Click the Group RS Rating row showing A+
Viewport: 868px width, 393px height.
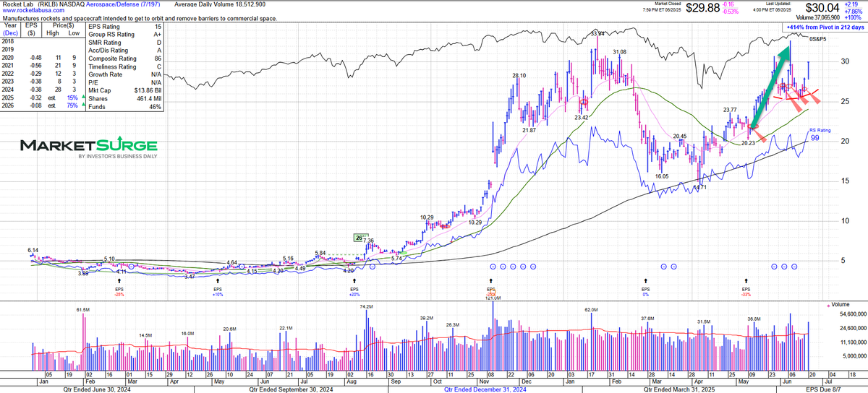[x=124, y=35]
